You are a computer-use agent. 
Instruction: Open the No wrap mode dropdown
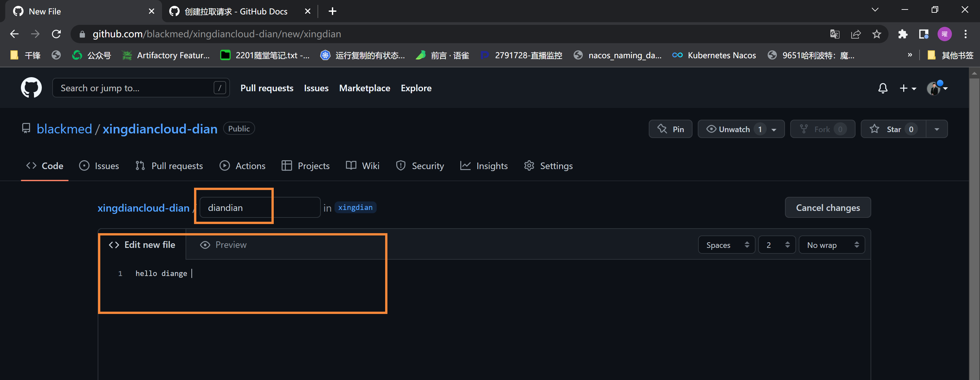(832, 245)
